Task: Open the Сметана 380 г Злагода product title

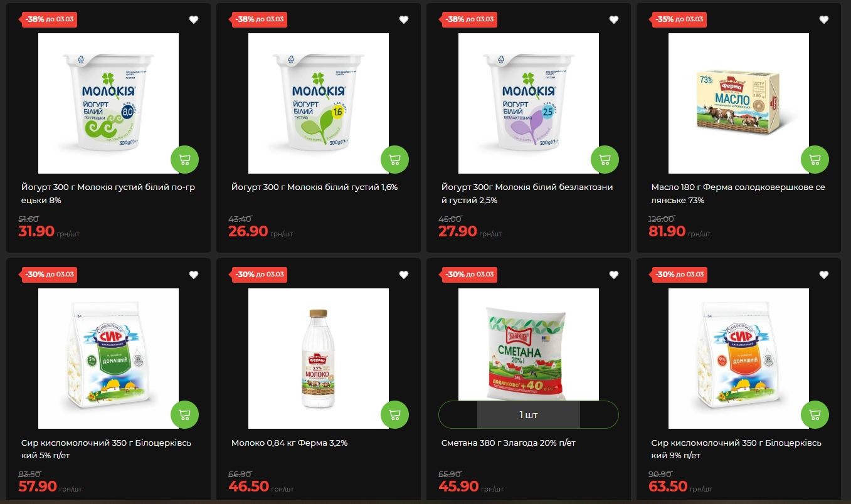Action: [x=509, y=443]
